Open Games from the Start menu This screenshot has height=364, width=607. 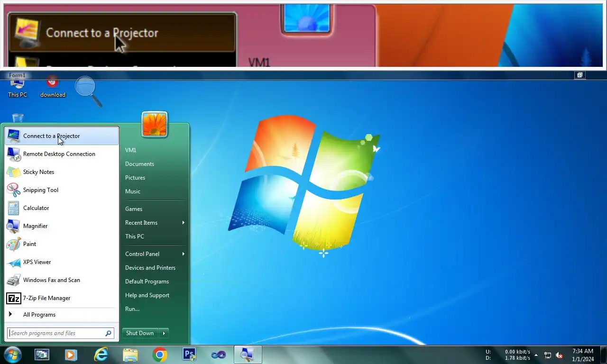click(134, 209)
